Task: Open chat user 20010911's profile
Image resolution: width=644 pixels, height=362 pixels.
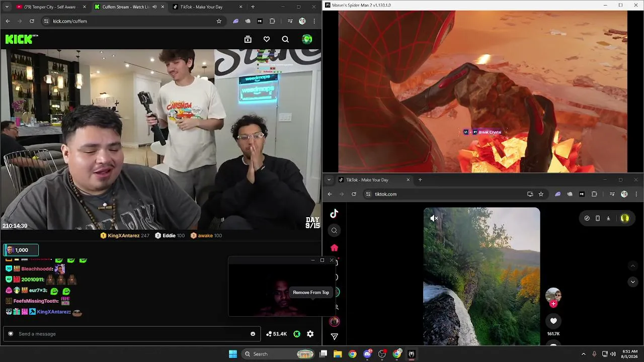Action: tap(32, 280)
